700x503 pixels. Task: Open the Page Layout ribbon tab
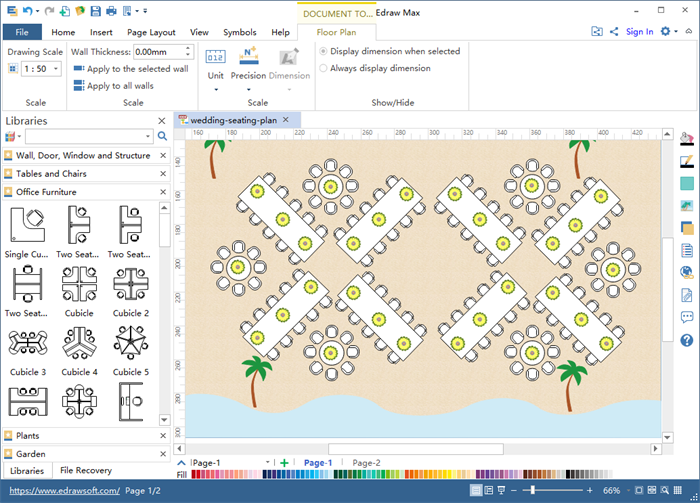click(x=151, y=32)
